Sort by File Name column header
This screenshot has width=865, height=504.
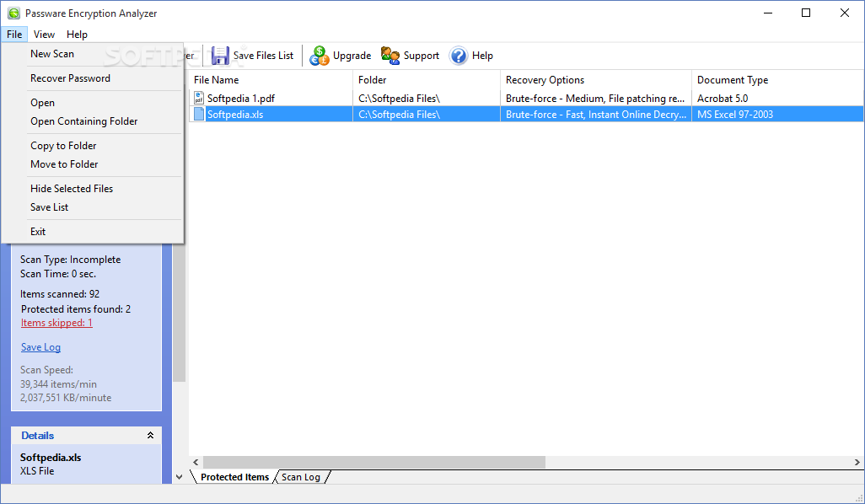coord(271,80)
